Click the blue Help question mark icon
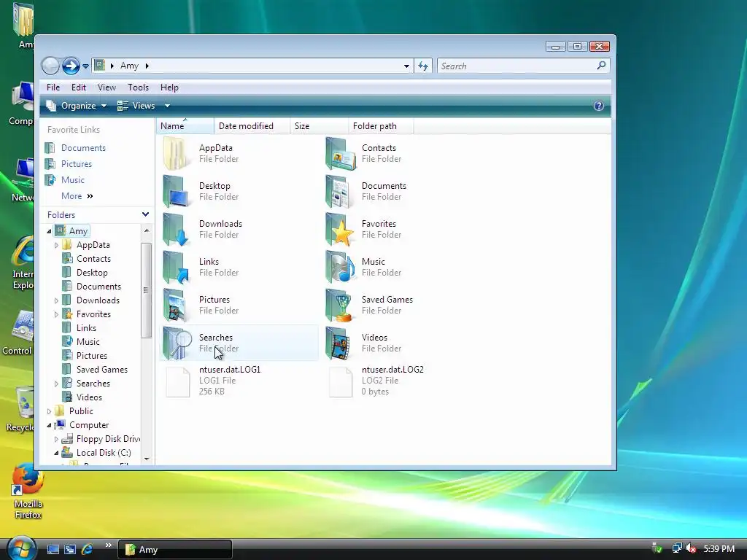Screen dimensions: 747x560 599,106
